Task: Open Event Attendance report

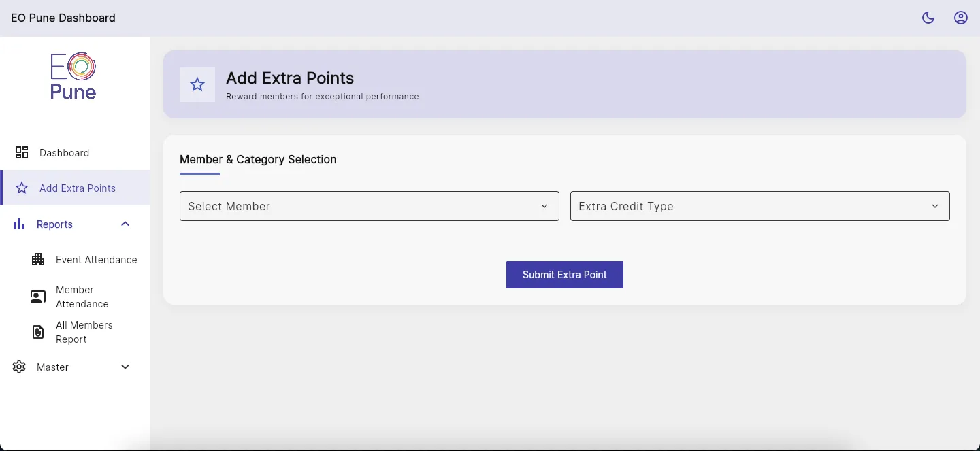Action: 96,259
